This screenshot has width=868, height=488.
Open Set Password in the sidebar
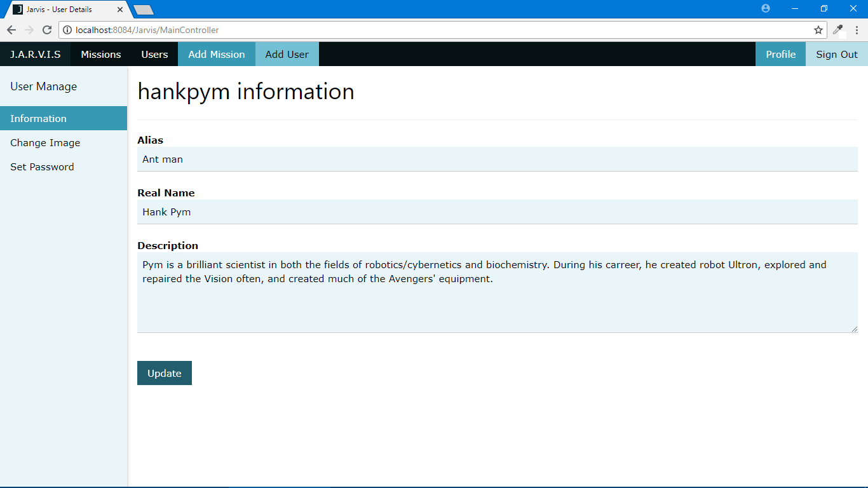tap(64, 166)
